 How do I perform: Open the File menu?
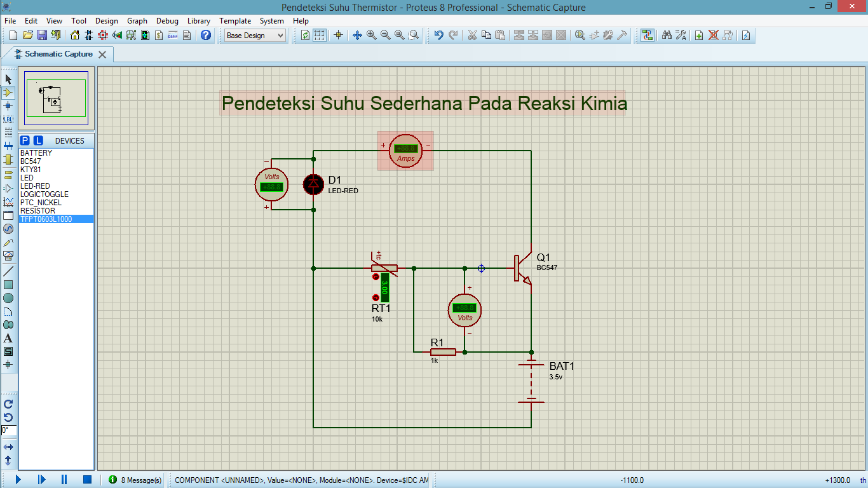pos(10,21)
